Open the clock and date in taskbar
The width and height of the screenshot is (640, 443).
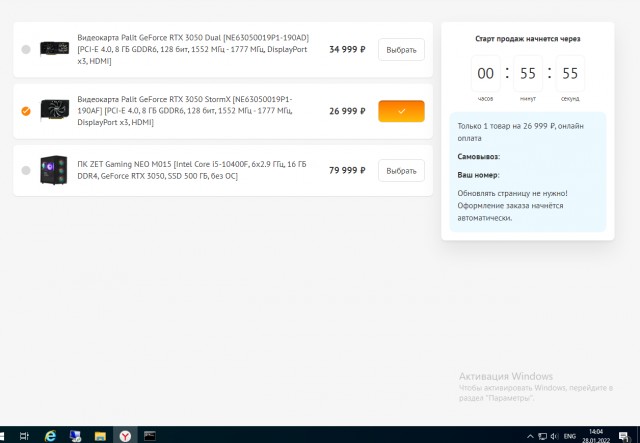point(596,436)
